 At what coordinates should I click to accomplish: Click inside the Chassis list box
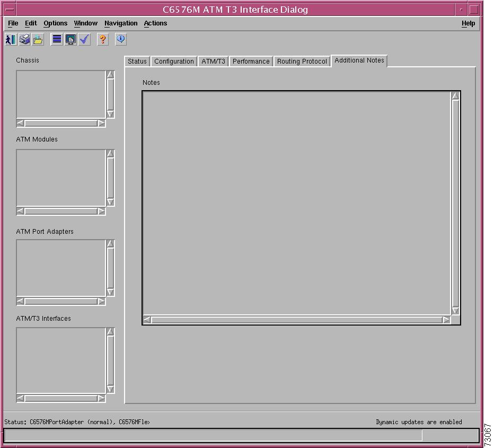(61, 94)
